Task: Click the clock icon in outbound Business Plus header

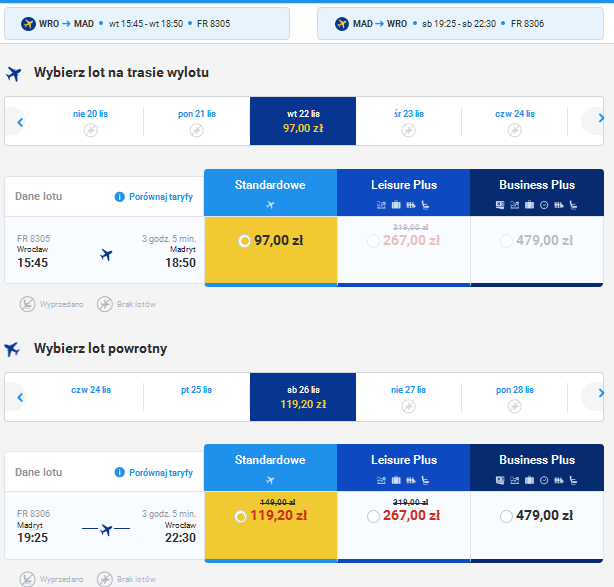Action: [x=544, y=205]
